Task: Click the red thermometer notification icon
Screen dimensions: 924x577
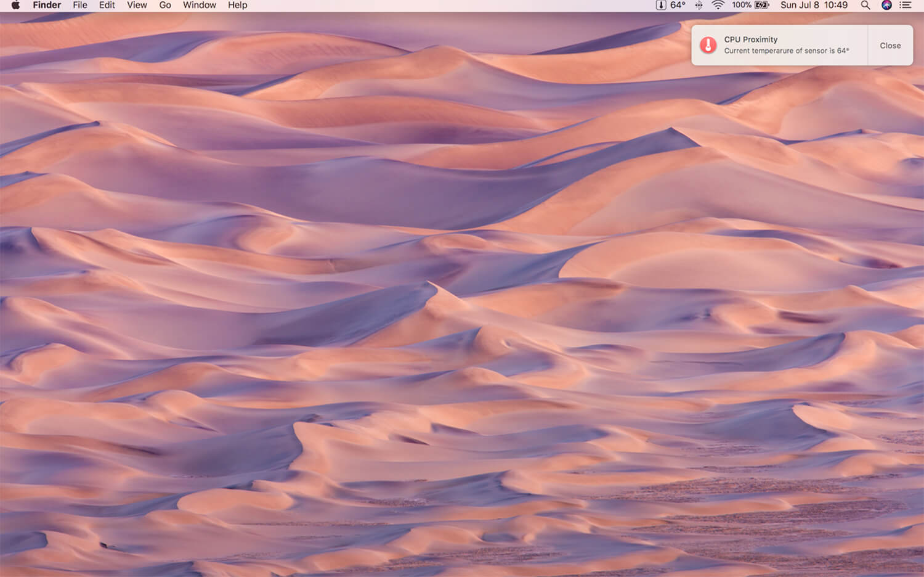Action: pyautogui.click(x=708, y=45)
